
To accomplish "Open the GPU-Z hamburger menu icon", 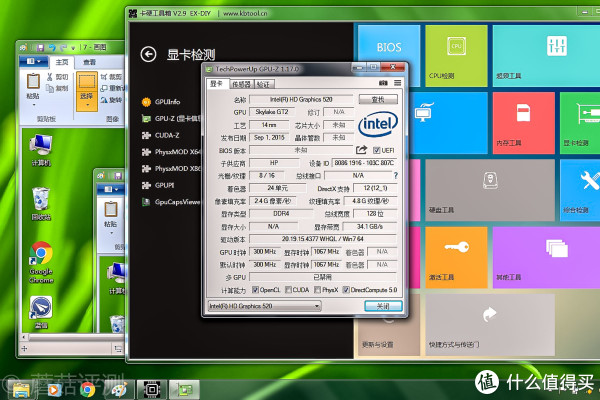I will point(398,83).
